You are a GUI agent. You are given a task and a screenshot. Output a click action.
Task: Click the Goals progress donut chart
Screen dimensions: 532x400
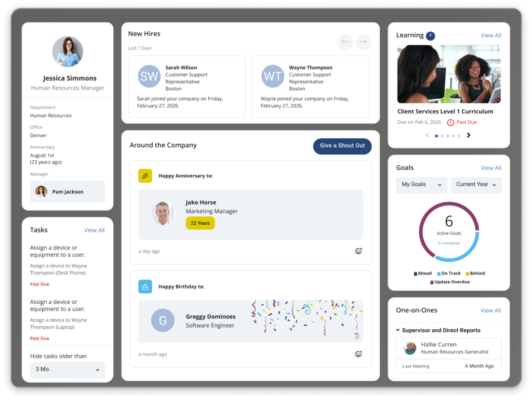coord(449,231)
